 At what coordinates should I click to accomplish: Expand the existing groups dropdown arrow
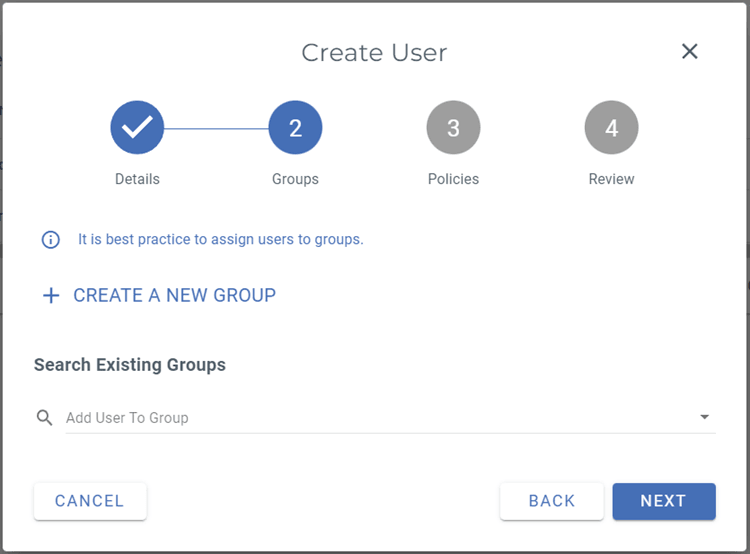[704, 417]
